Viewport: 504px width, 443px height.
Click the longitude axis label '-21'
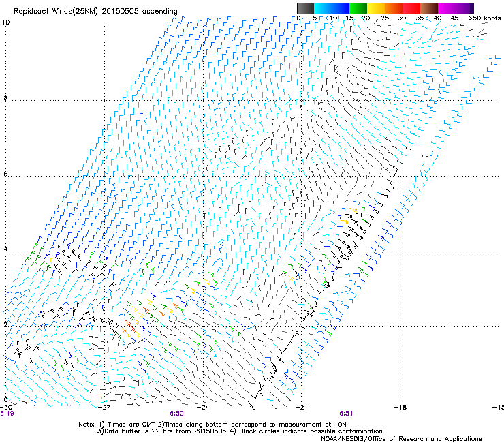tap(301, 407)
